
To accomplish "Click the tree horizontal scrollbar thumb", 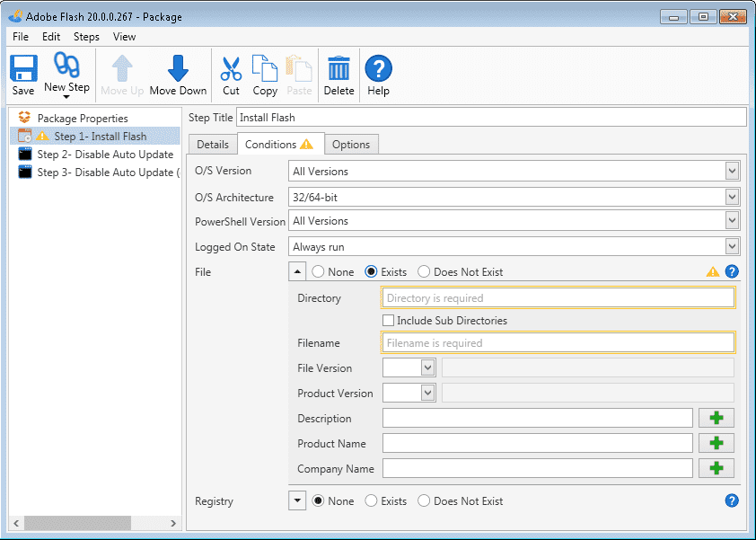I will [x=77, y=523].
